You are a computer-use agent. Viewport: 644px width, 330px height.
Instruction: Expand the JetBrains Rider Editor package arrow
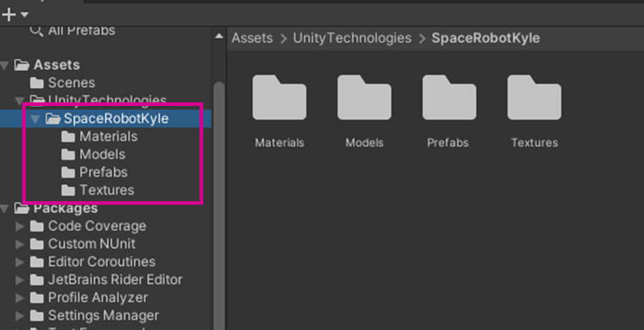(x=20, y=280)
